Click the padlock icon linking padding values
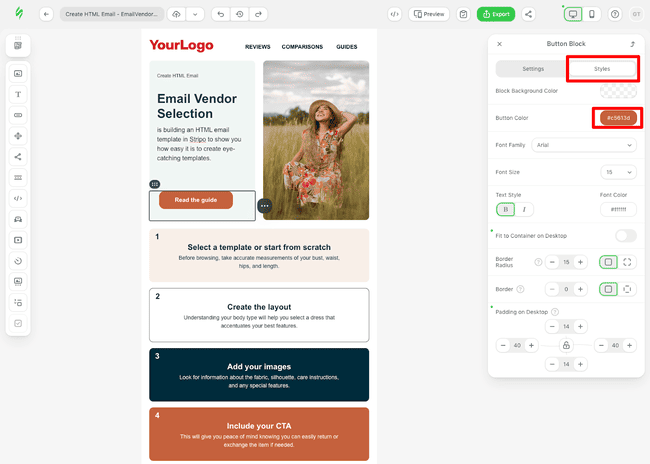 pyautogui.click(x=566, y=345)
